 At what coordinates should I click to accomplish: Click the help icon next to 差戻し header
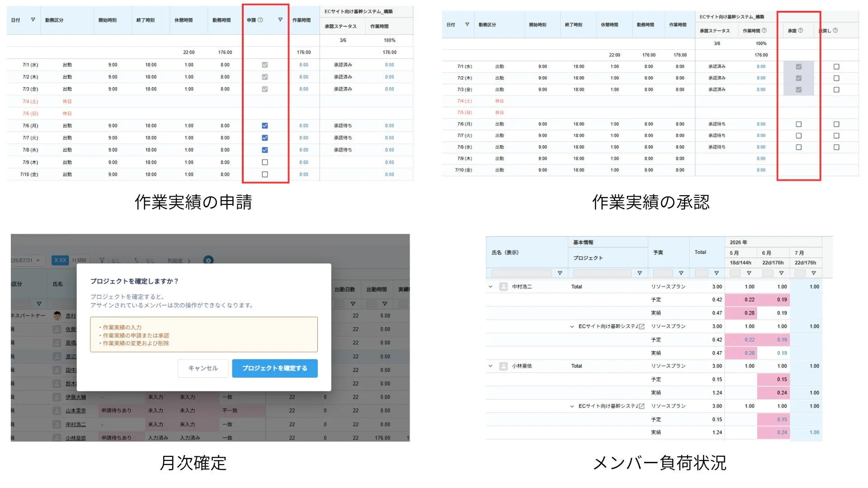(x=835, y=31)
